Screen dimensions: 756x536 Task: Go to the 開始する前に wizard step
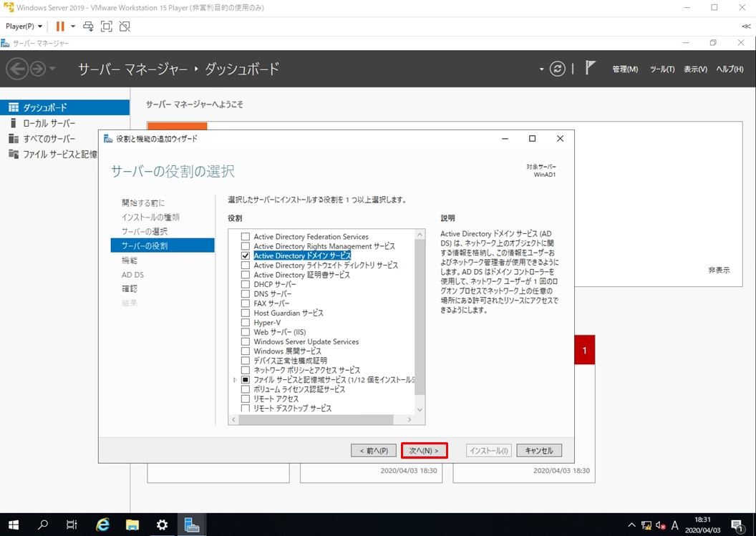coord(143,203)
